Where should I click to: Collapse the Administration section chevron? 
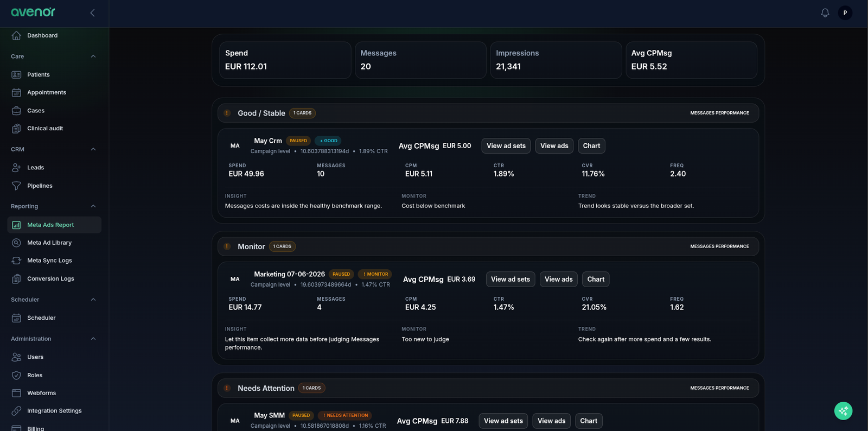coord(93,339)
